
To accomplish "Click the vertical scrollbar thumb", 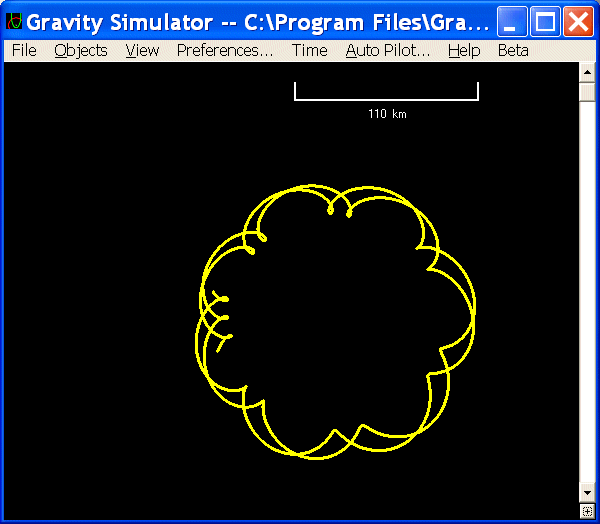I will pyautogui.click(x=587, y=91).
